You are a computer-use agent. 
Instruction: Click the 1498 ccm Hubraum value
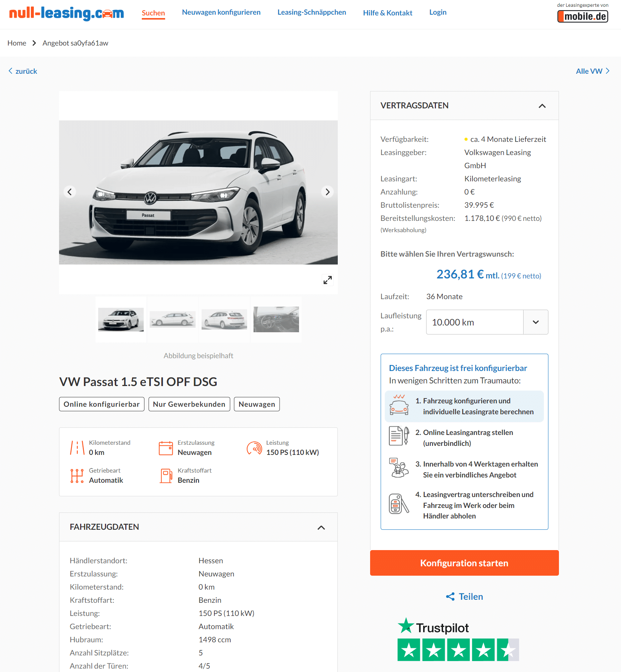pyautogui.click(x=215, y=640)
